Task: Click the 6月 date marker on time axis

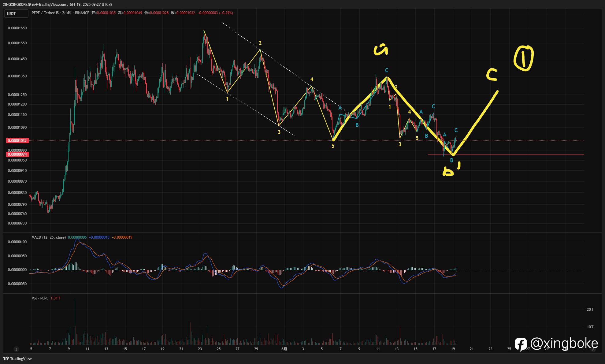Action: click(284, 349)
